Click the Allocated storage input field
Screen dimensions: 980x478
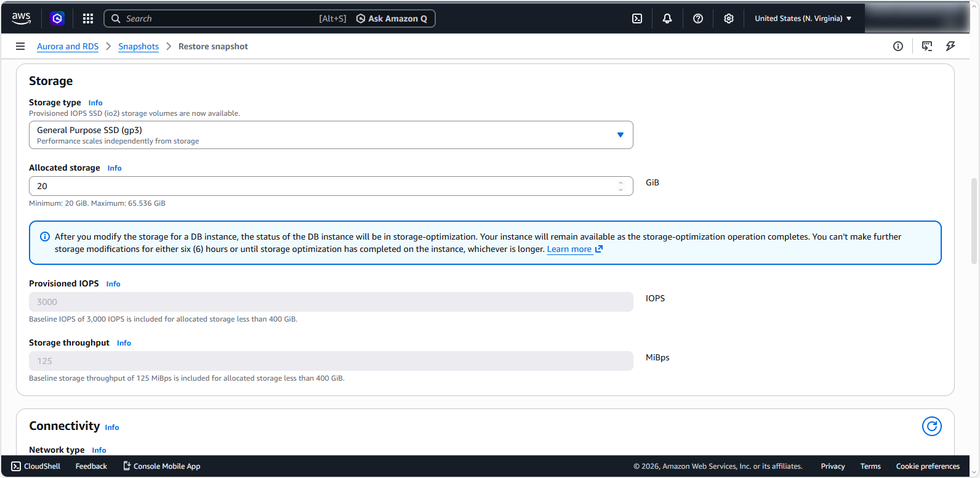[x=331, y=186]
